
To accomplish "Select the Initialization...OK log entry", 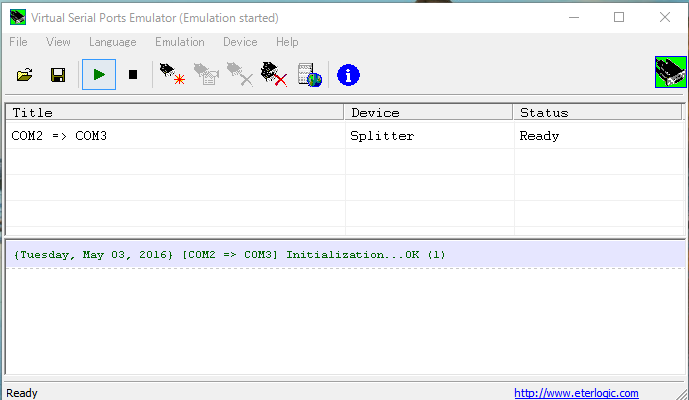I will (x=345, y=255).
